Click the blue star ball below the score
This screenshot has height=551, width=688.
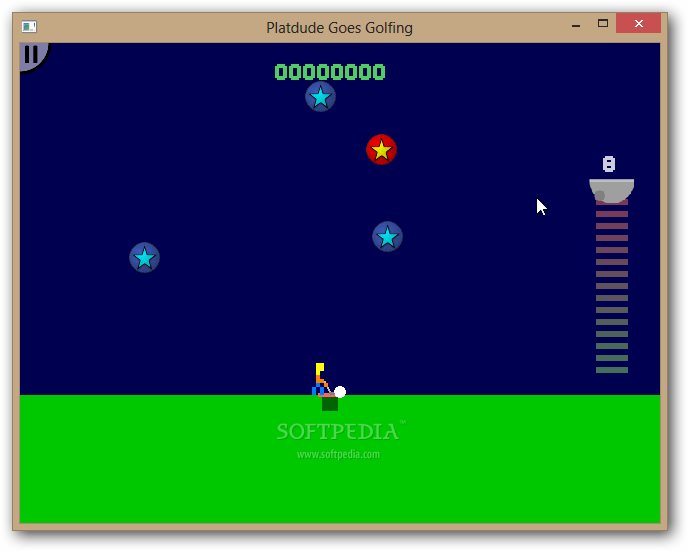tap(320, 97)
